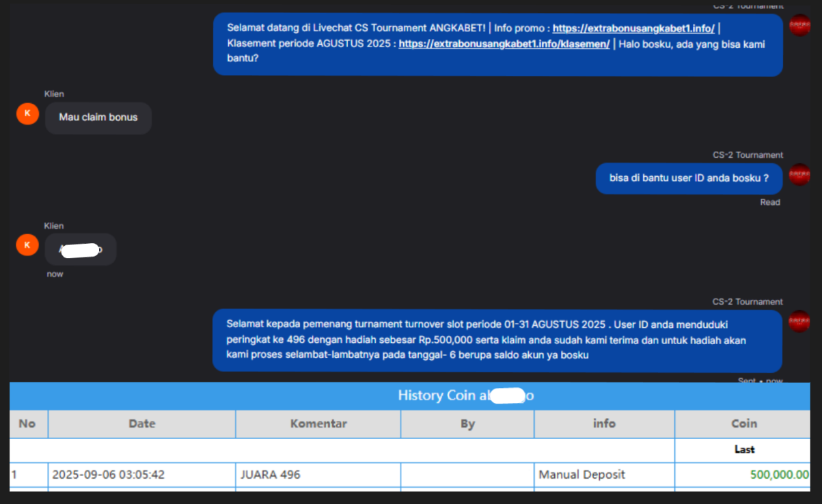
Task: Open the extrabonusangkabet1.info promo link
Action: coord(633,28)
